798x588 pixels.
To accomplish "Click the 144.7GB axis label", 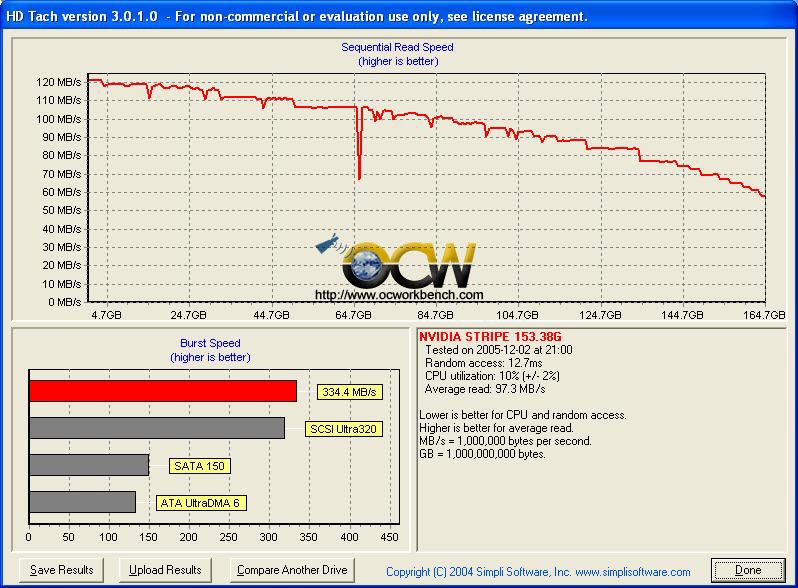I will pyautogui.click(x=682, y=315).
